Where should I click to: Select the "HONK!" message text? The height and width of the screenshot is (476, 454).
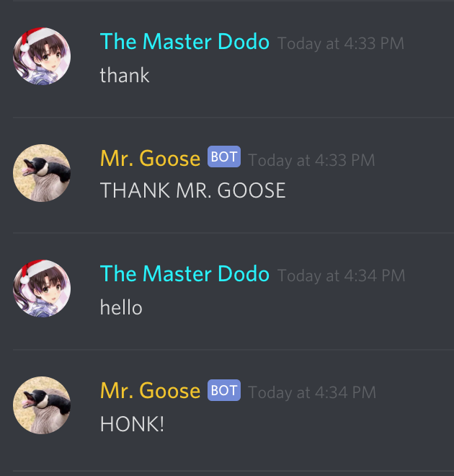[x=132, y=424]
